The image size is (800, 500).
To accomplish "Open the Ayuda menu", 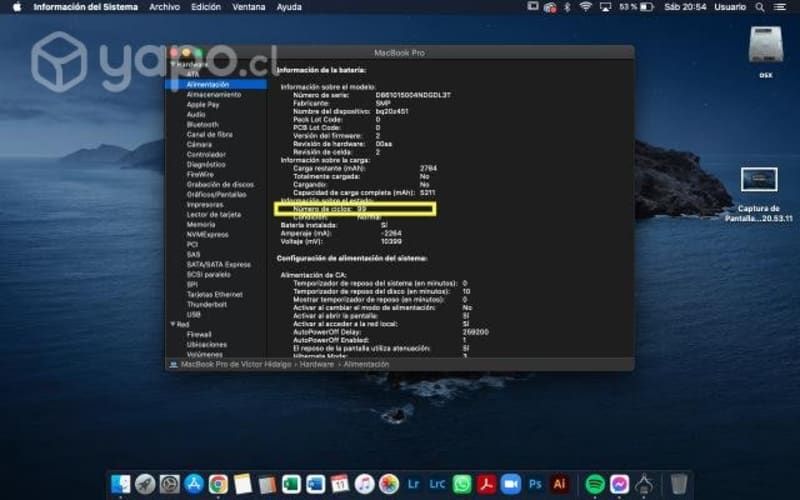I will [289, 7].
